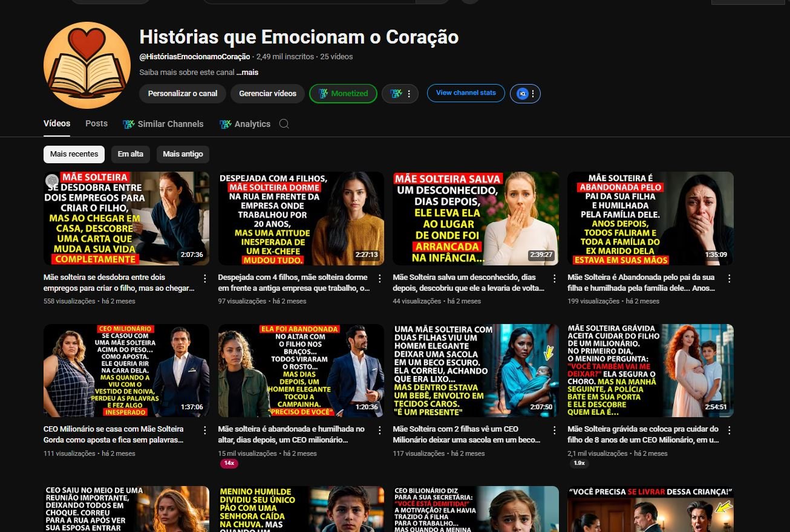Open the Similar Channels tab
The image size is (790, 532).
163,124
